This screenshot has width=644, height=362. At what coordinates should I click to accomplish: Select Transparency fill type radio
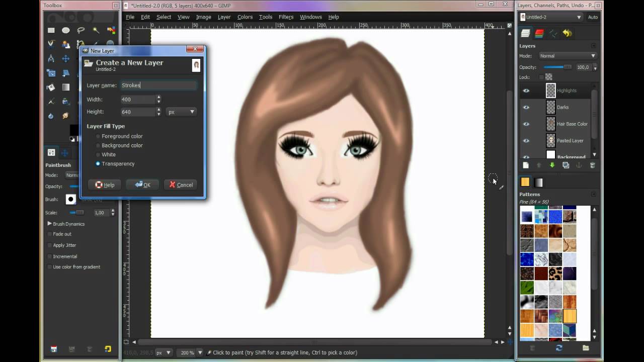point(98,163)
